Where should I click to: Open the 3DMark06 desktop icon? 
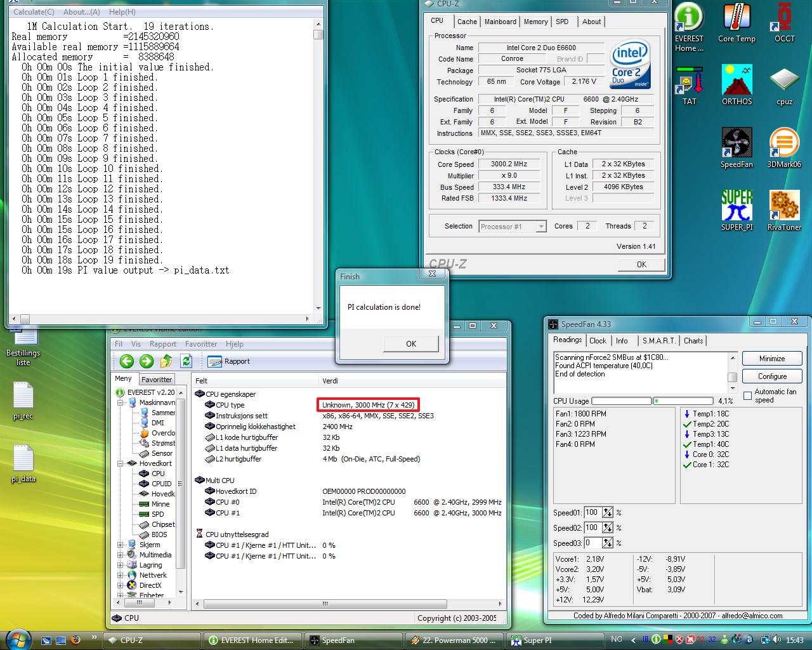(784, 148)
